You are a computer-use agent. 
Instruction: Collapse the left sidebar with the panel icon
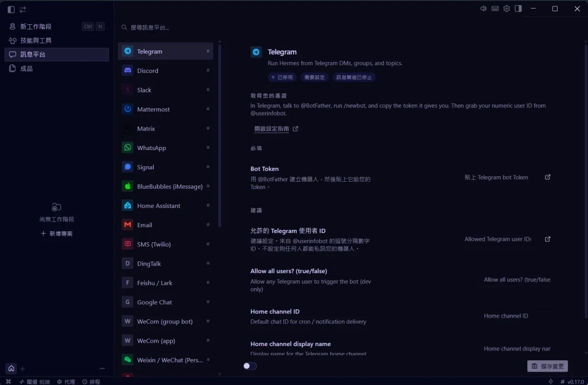[11, 10]
